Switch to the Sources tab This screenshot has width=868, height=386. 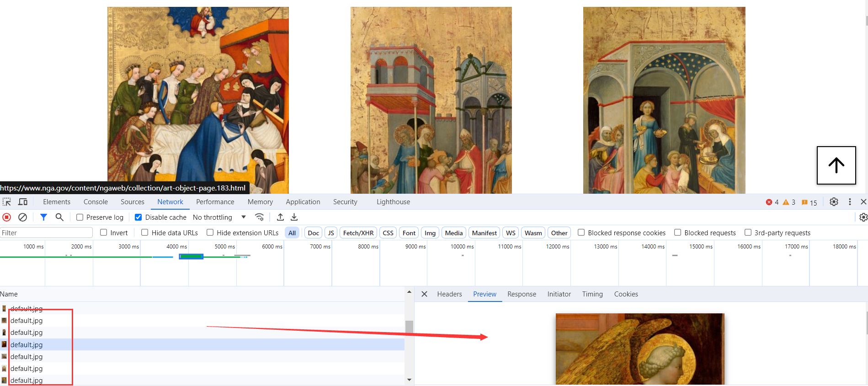point(133,202)
